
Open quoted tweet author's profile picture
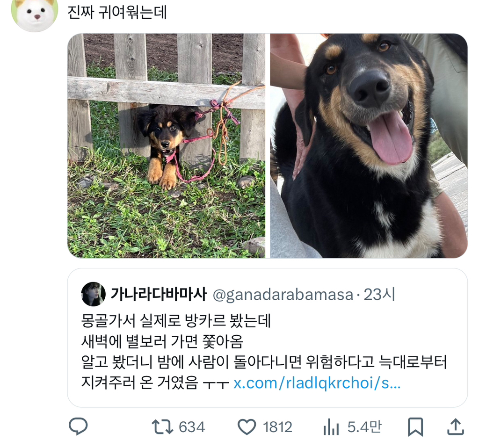click(93, 294)
